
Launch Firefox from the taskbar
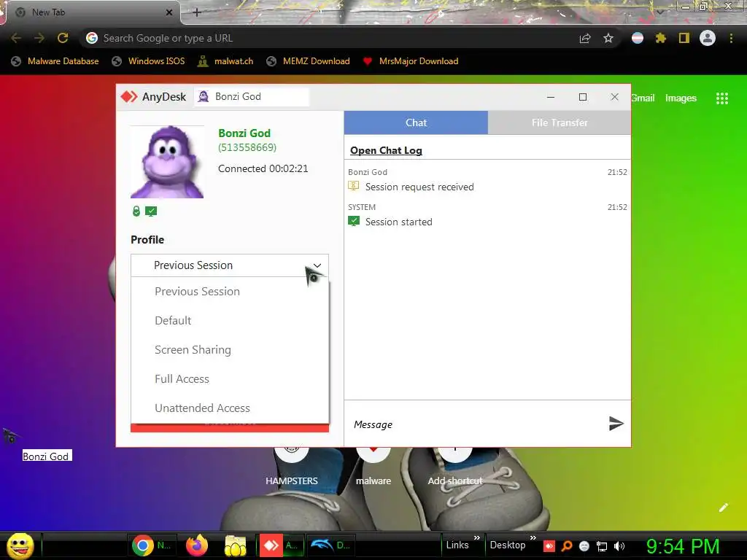(x=197, y=545)
